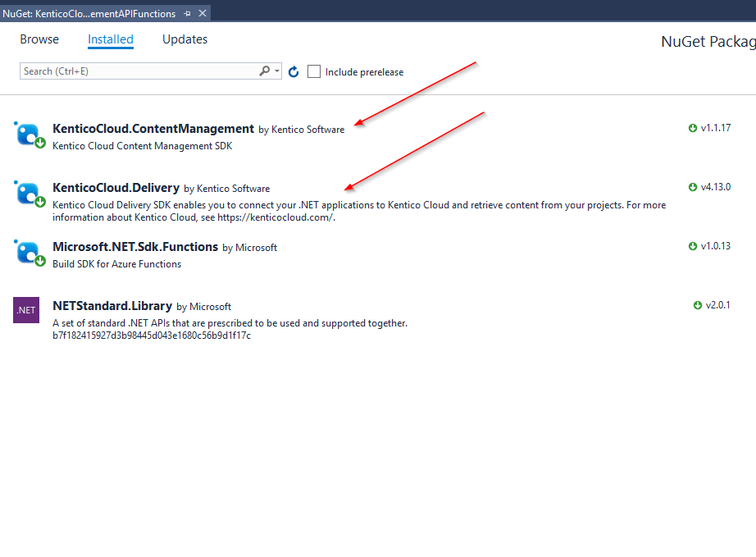Click the NETStandard.Library .NET icon
756x557 pixels.
(26, 310)
